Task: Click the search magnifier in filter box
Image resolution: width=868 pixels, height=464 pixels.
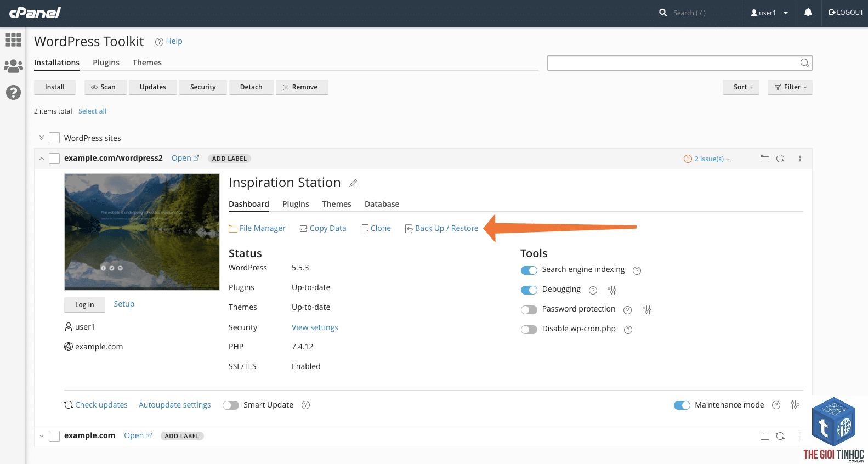Action: [x=804, y=63]
